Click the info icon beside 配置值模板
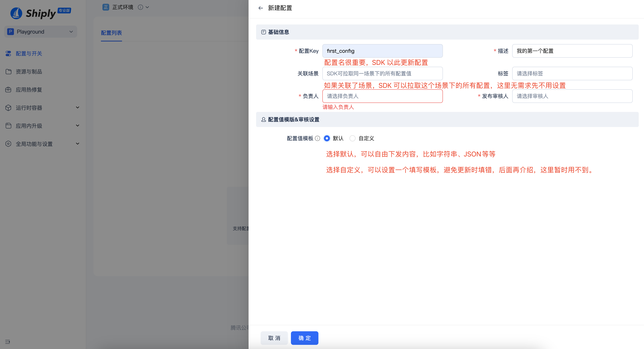The image size is (644, 349). pyautogui.click(x=317, y=138)
